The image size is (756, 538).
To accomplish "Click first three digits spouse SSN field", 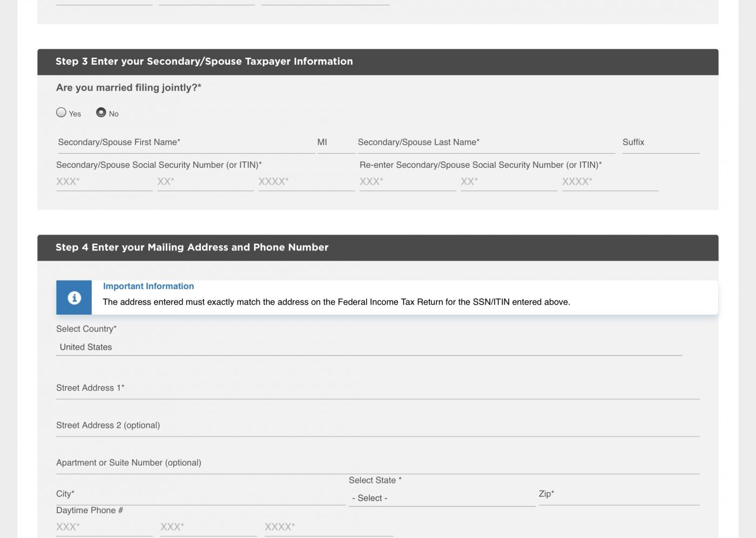I will [104, 182].
